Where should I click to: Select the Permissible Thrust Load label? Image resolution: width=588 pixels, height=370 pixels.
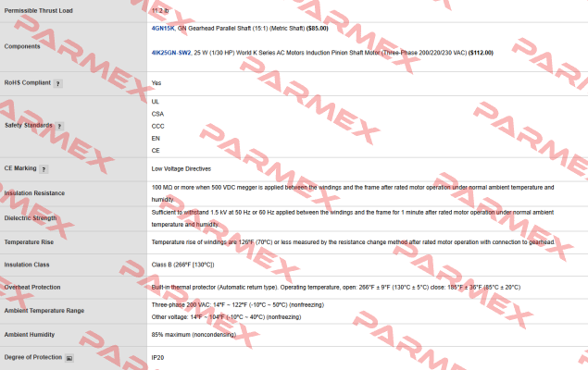pos(38,10)
